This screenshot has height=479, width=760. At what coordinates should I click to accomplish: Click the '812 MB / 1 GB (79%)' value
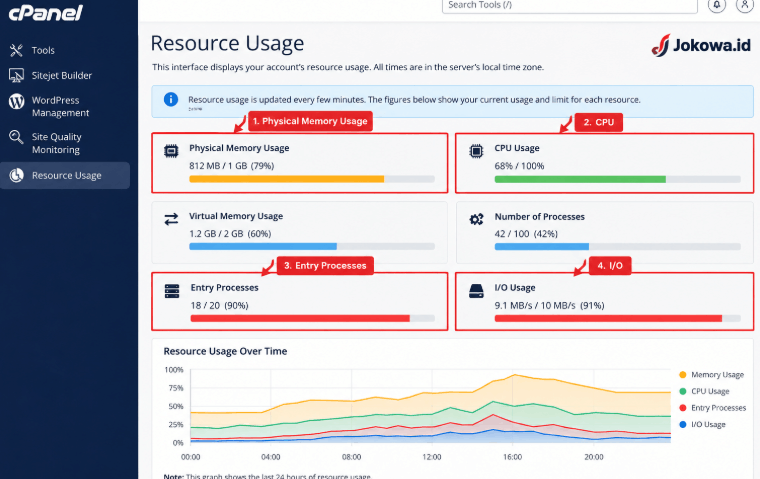point(232,166)
